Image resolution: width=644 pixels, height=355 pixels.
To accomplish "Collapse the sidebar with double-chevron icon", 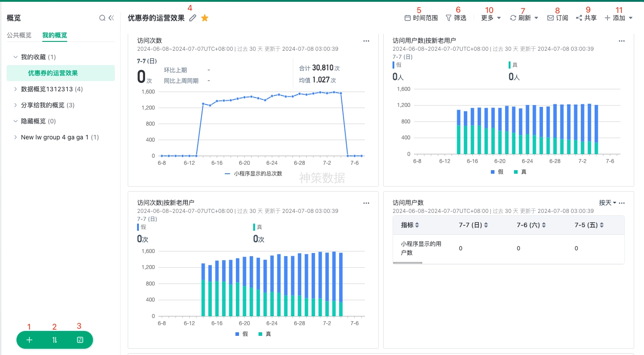I will [111, 18].
